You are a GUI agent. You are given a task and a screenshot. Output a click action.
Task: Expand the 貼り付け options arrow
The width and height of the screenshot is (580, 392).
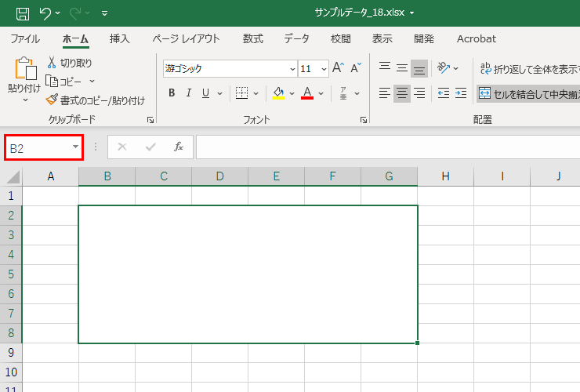[25, 100]
